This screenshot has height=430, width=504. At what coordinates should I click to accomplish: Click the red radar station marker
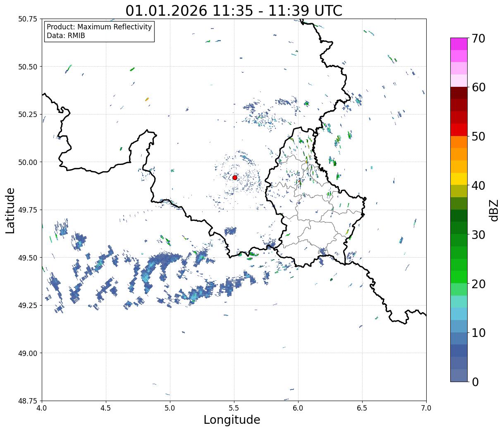pyautogui.click(x=235, y=177)
